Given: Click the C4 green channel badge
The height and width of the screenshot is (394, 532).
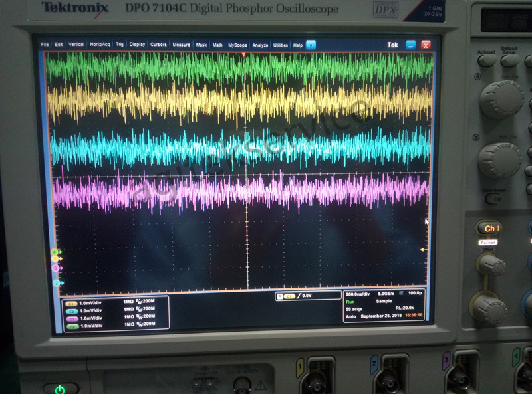Looking at the screenshot, I should pos(70,324).
